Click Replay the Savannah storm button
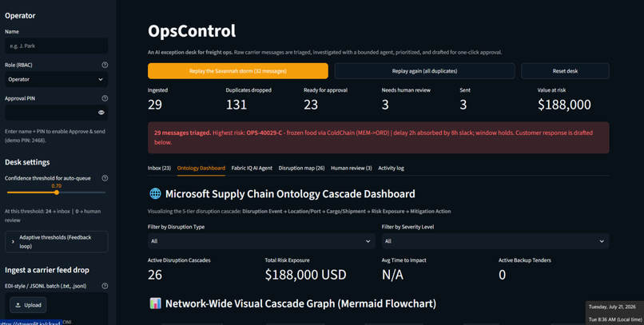This screenshot has width=644, height=325. (238, 71)
